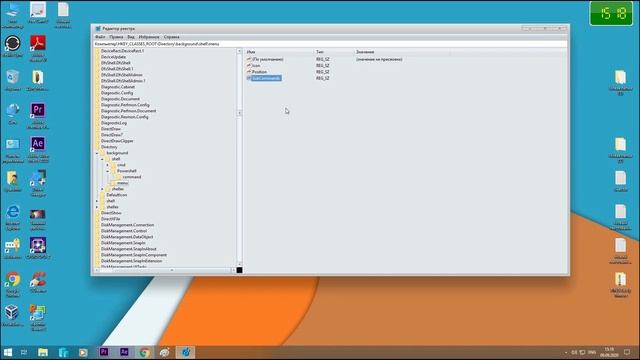
Task: Select the DiskManagement.SnapInAbout key
Action: click(x=129, y=249)
